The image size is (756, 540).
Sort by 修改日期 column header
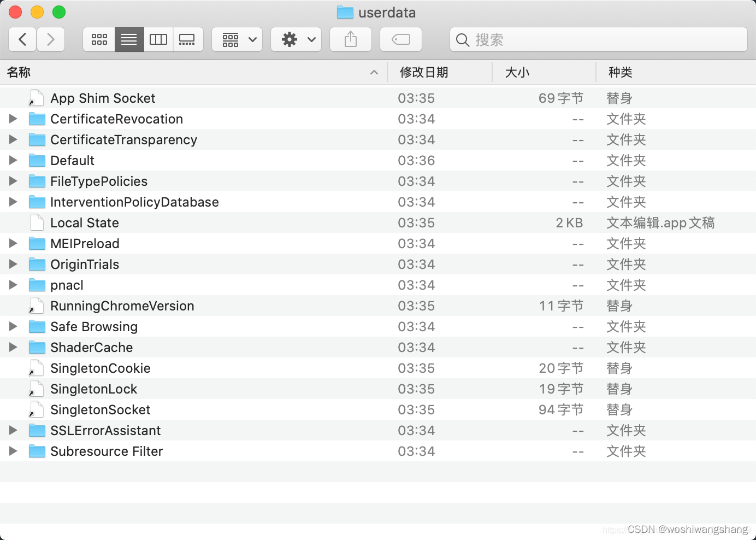(x=440, y=72)
